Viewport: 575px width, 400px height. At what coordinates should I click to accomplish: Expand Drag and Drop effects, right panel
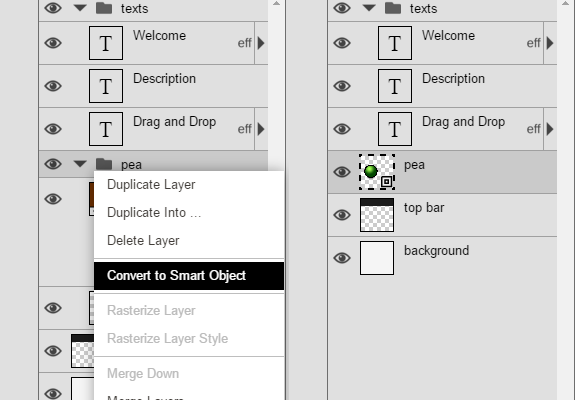point(550,129)
